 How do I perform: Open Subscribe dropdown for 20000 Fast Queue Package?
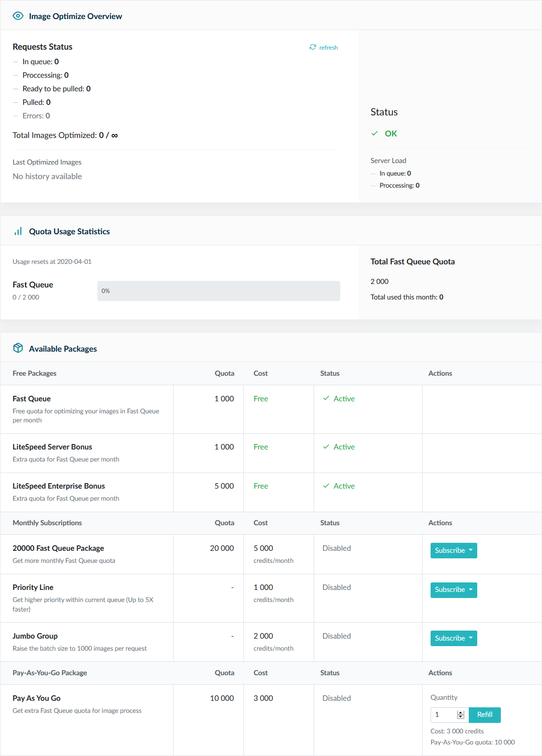click(x=454, y=550)
